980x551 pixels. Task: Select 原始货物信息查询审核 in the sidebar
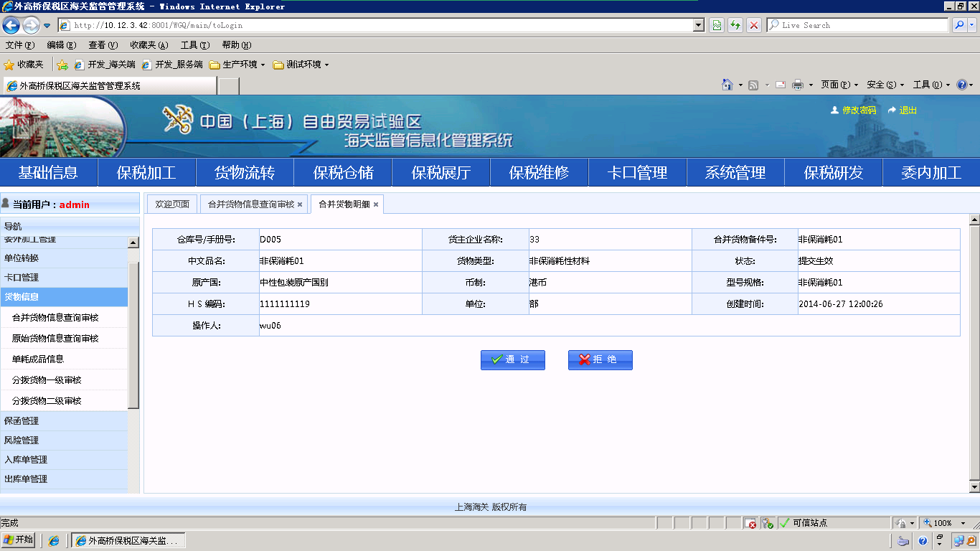click(55, 339)
